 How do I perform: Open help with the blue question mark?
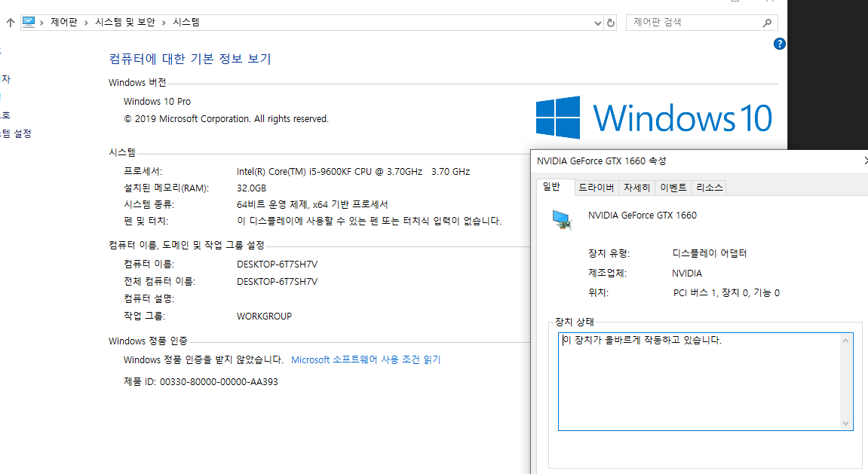780,44
